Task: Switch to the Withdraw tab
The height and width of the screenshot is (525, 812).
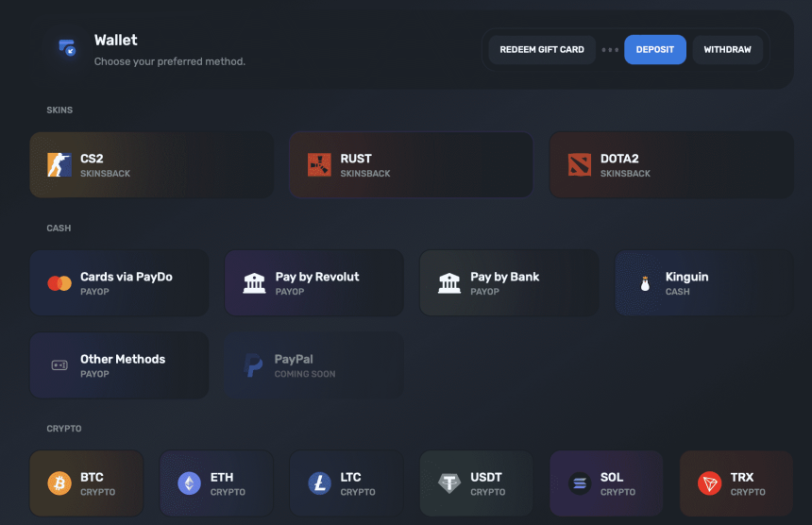Action: [727, 49]
